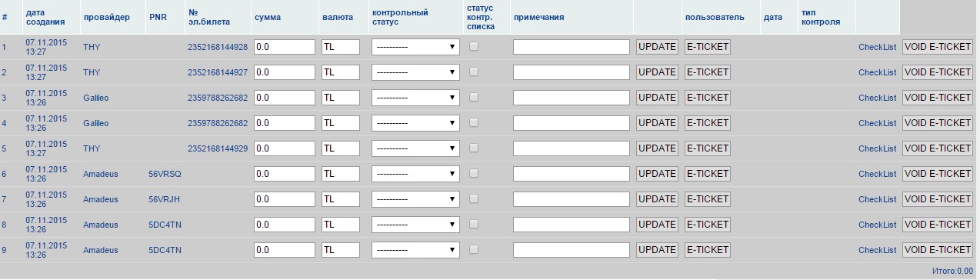
Task: Click E-TICKET button in row 4
Action: pos(707,123)
